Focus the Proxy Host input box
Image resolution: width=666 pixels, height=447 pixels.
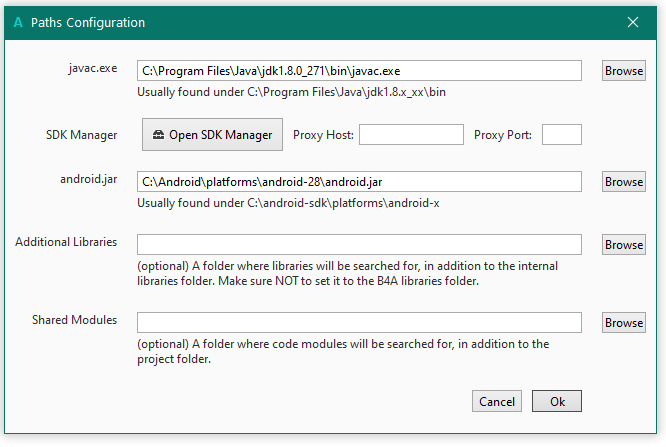(x=411, y=135)
